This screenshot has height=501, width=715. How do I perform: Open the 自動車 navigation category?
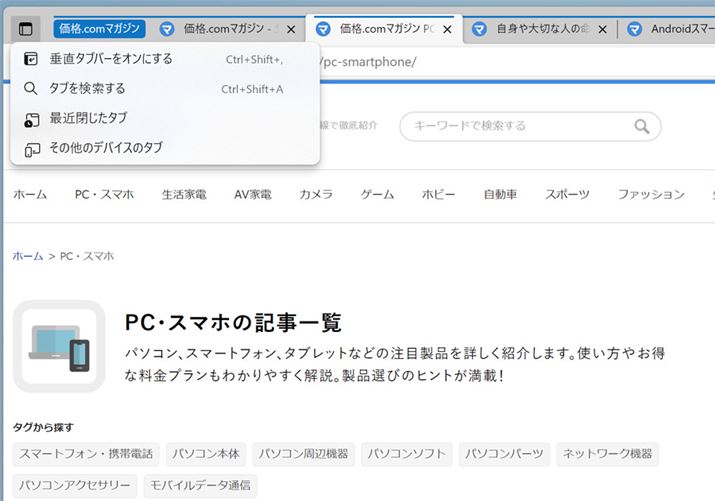[x=500, y=195]
